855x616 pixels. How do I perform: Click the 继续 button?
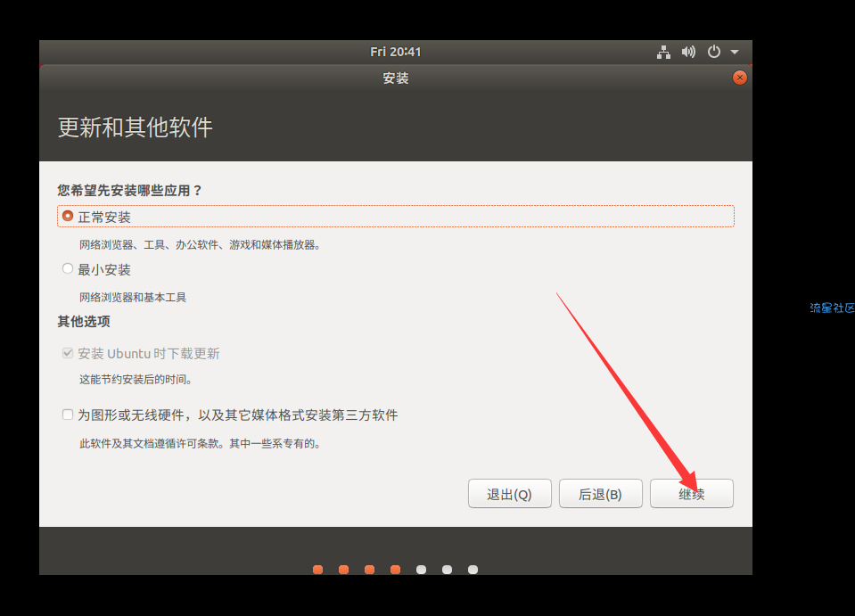692,494
